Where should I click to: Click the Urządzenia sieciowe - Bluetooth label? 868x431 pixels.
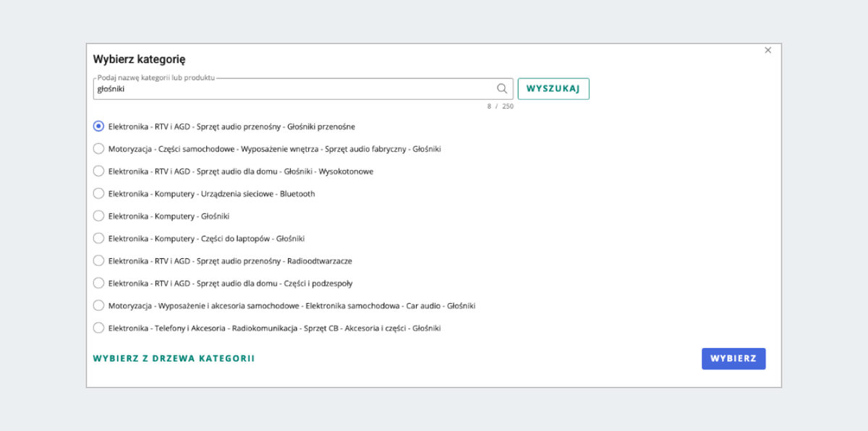point(211,194)
